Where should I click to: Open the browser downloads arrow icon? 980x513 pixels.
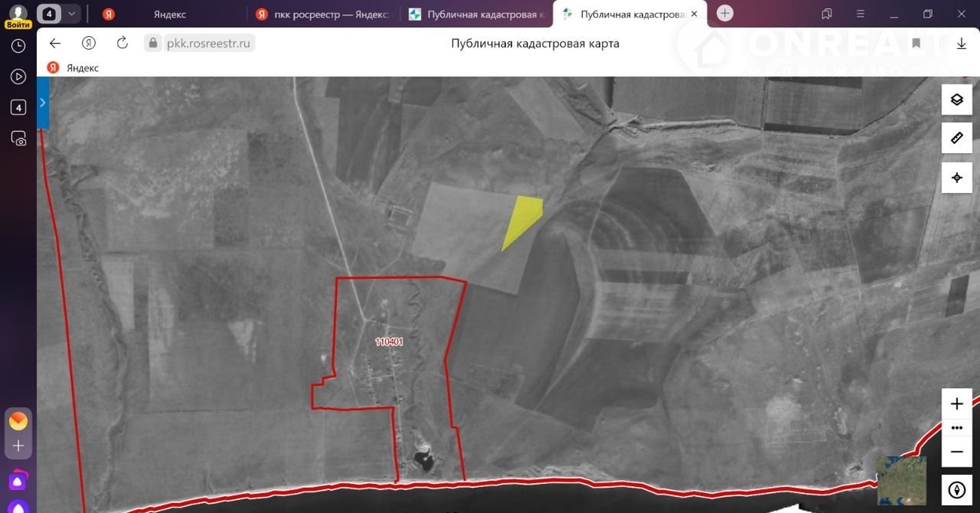click(962, 44)
